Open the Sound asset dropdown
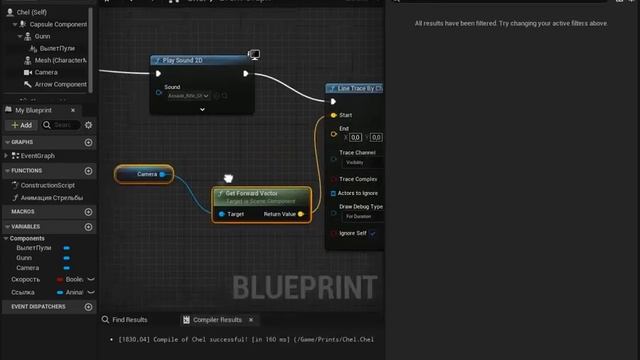This screenshot has height=360, width=640. click(x=188, y=96)
